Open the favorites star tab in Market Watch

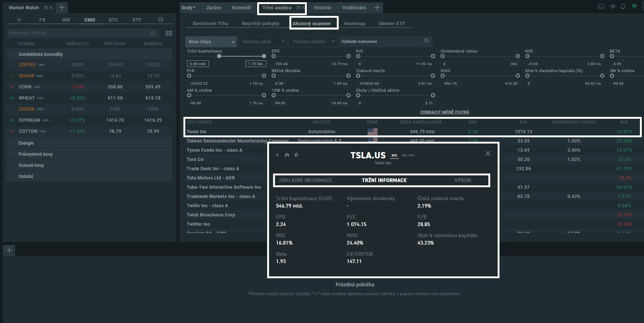(x=19, y=20)
